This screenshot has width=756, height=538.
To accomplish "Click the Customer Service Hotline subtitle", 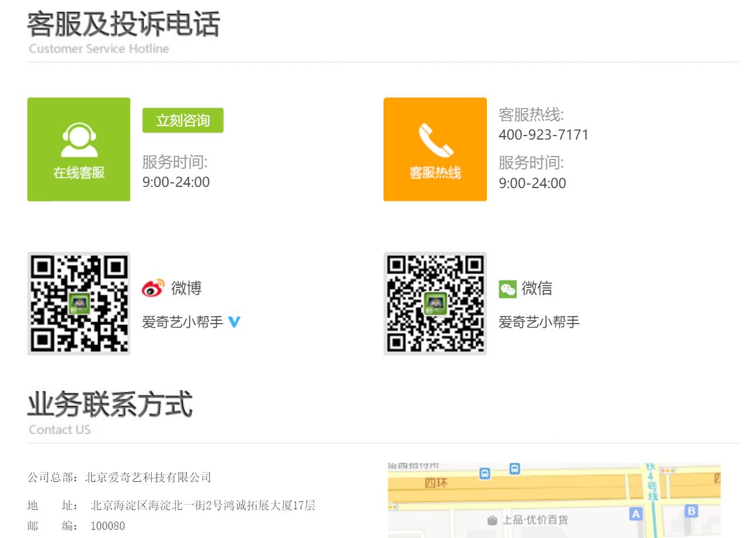I will tap(99, 48).
